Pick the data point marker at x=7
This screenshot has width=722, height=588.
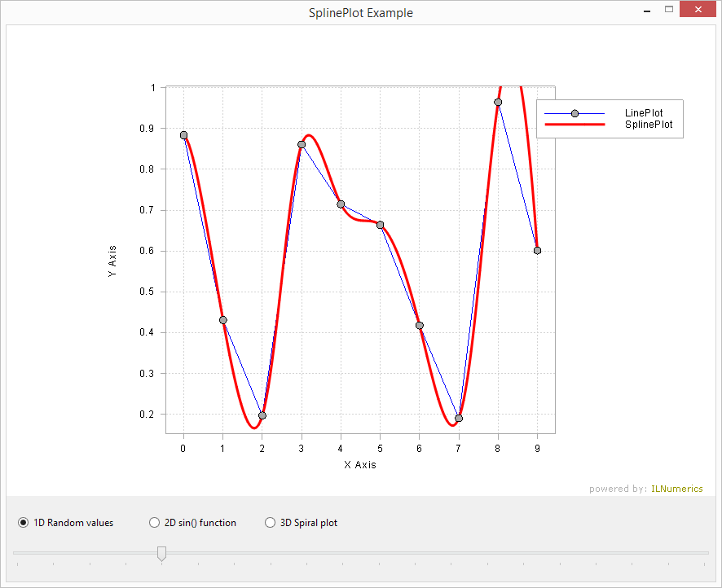click(x=459, y=418)
